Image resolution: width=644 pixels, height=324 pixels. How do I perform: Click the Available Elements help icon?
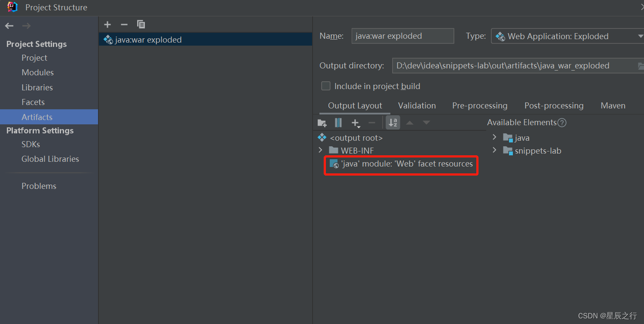click(x=562, y=123)
